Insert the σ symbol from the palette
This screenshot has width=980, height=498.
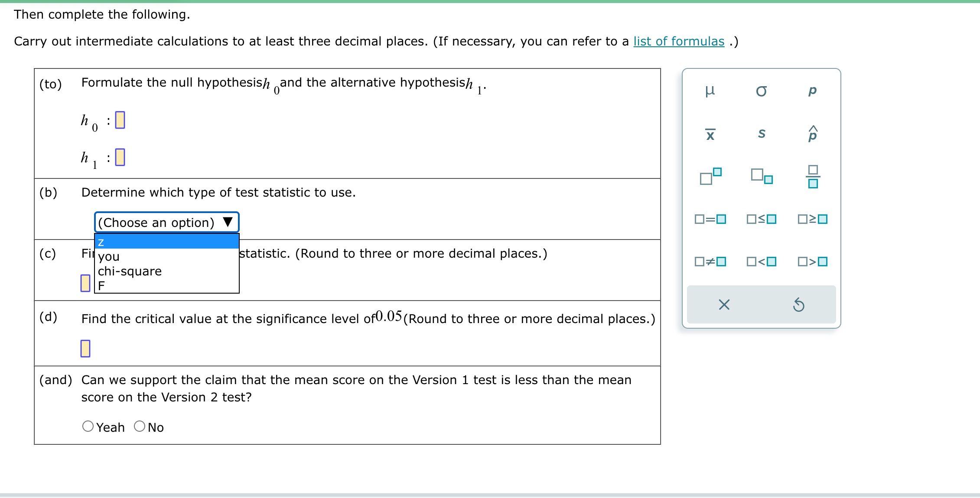point(762,91)
